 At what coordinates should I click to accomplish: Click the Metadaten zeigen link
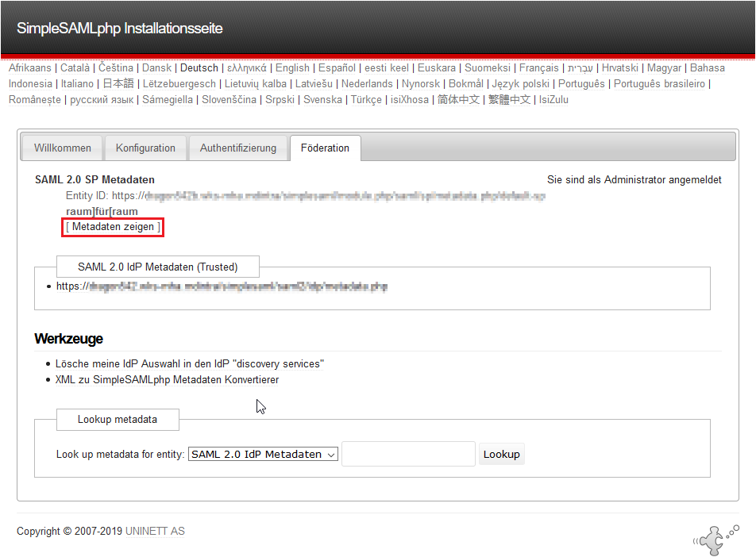tap(113, 227)
